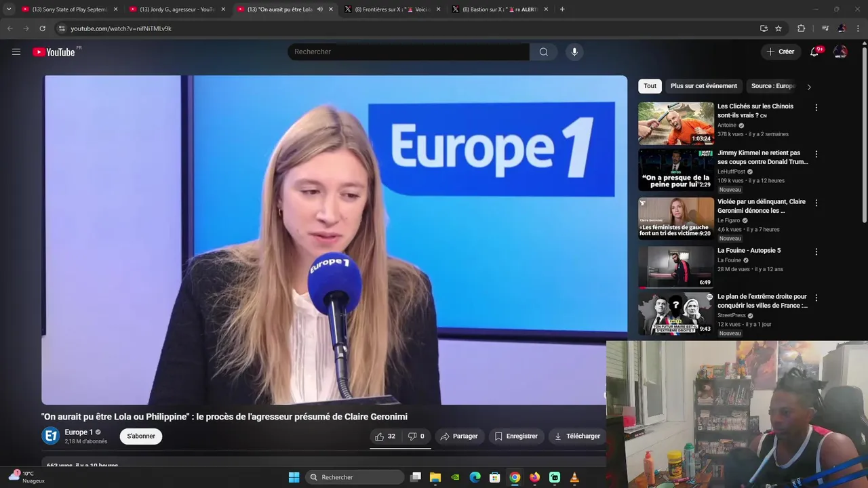Open a new Chrome tab
The image size is (868, 488).
(562, 9)
